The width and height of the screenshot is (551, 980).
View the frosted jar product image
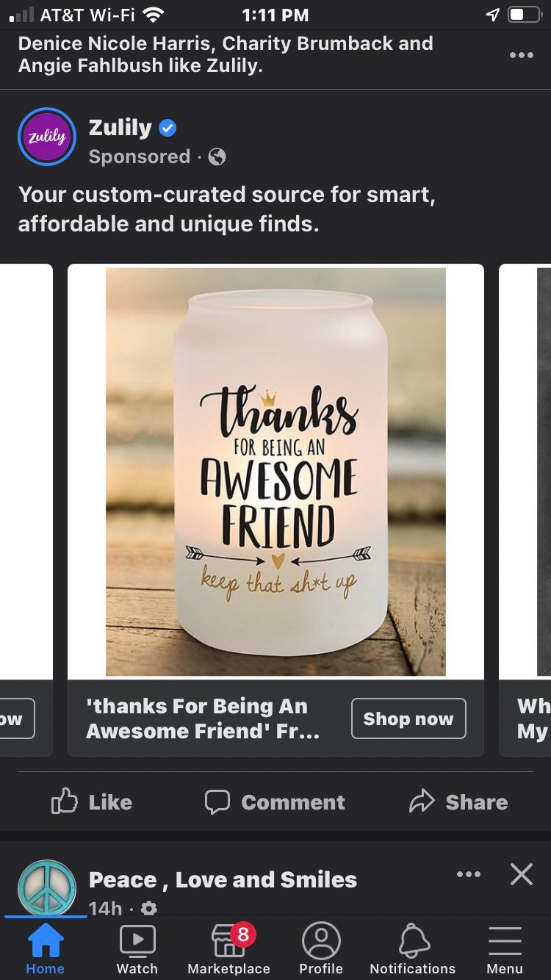coord(275,472)
